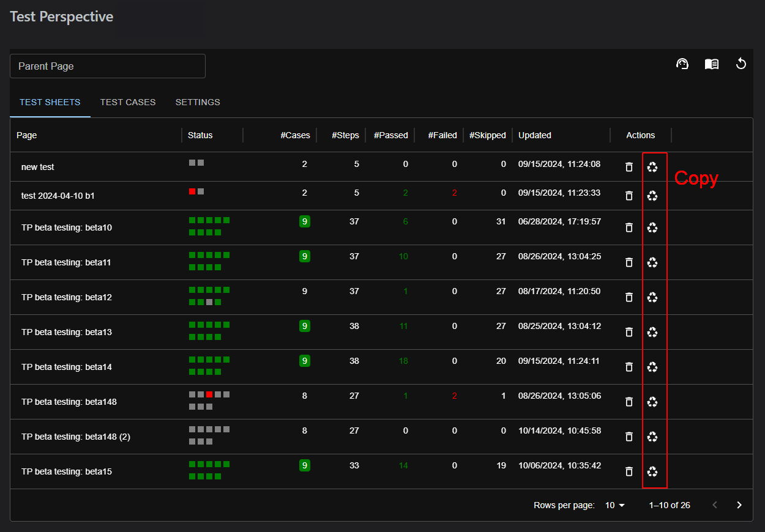Click the Parent Page input field
Viewport: 765px width, 532px height.
click(108, 66)
